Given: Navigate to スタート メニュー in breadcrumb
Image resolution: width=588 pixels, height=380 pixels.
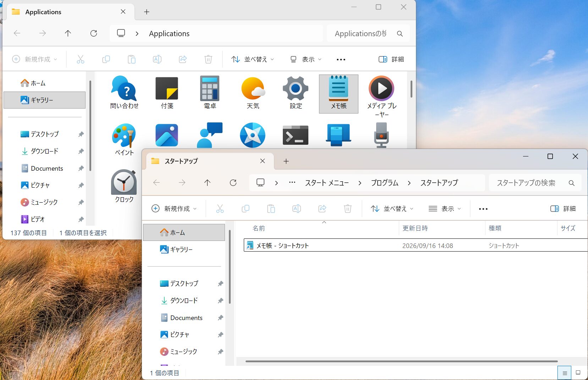Looking at the screenshot, I should pyautogui.click(x=327, y=183).
